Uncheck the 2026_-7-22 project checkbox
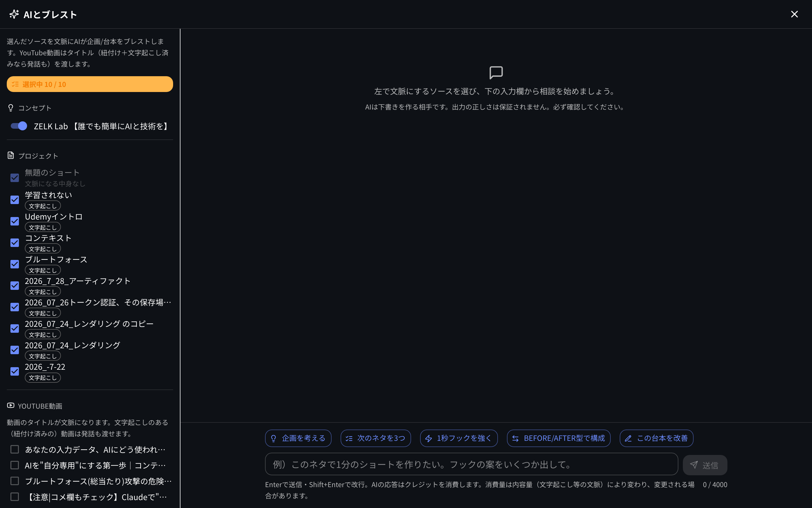Image resolution: width=812 pixels, height=508 pixels. point(15,372)
